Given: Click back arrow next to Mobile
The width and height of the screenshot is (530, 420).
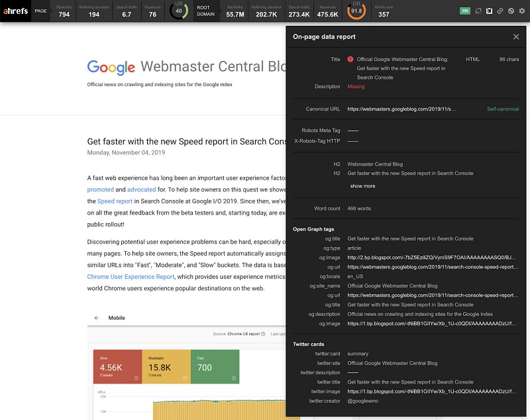Looking at the screenshot, I should tap(97, 318).
